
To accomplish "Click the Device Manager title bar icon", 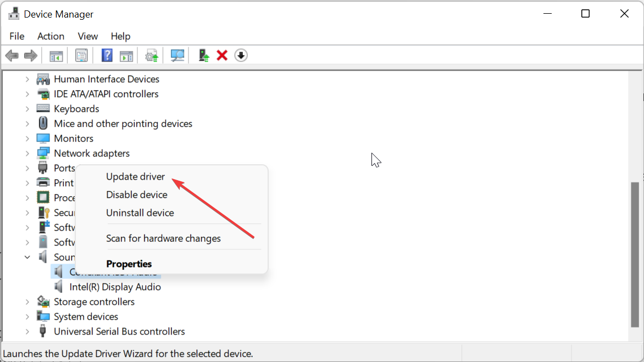I will (x=14, y=14).
